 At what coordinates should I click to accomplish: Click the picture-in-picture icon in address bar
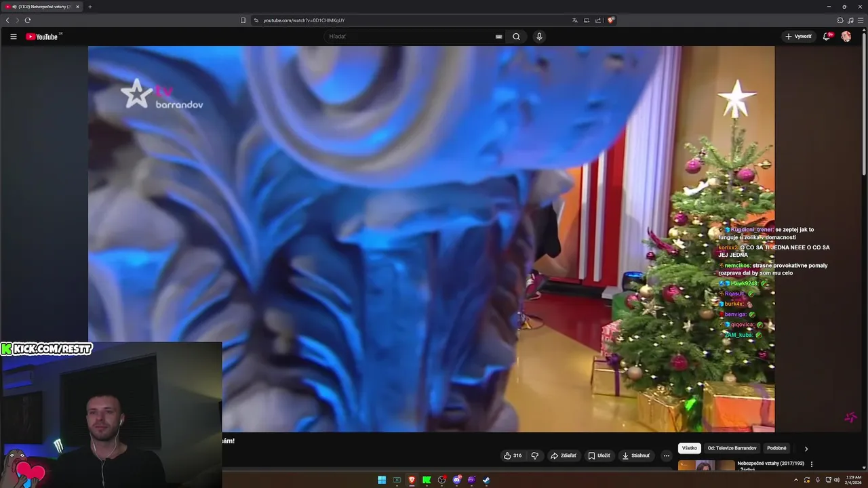point(587,20)
